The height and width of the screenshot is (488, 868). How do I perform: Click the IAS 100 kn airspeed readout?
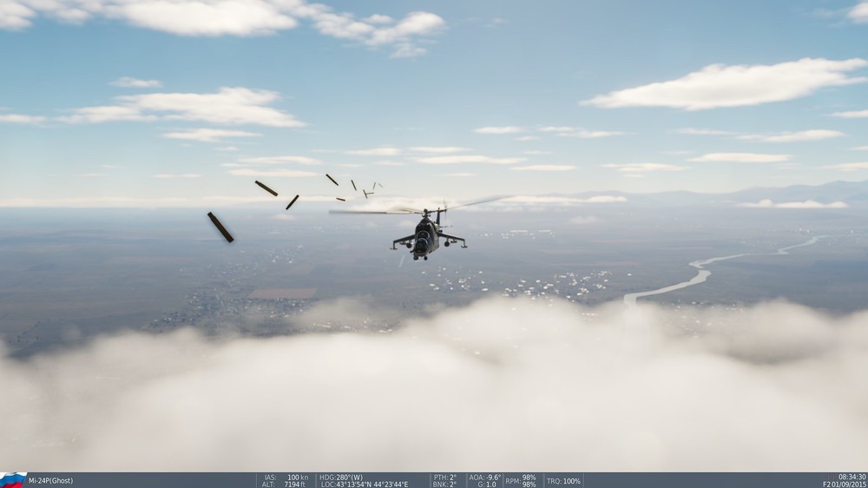coord(286,477)
